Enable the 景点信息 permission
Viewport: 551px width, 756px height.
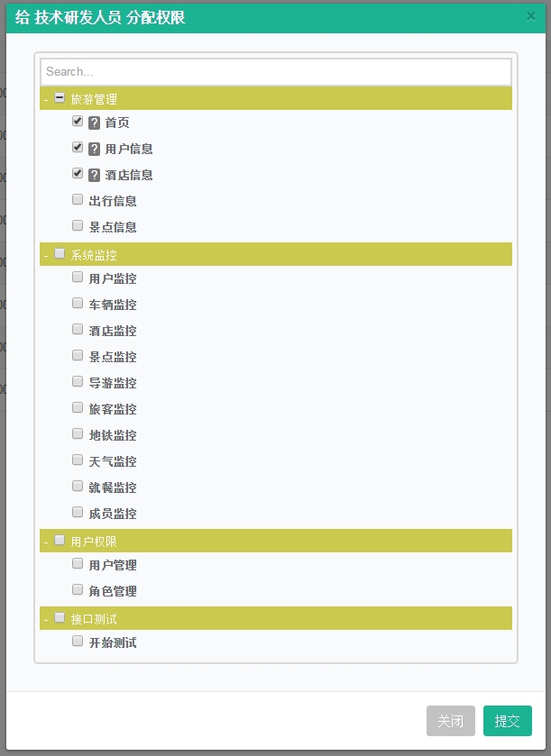(78, 225)
